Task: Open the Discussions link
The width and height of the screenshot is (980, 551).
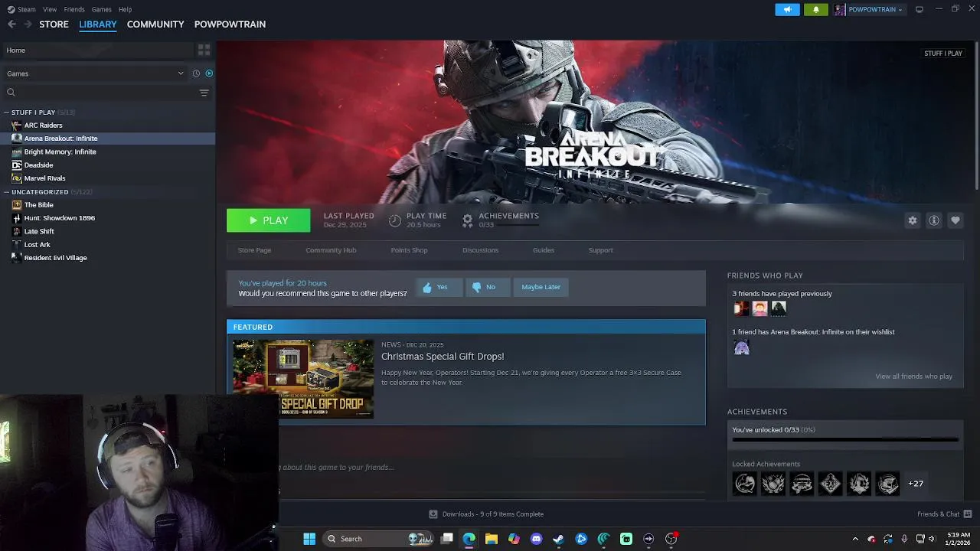Action: coord(480,250)
